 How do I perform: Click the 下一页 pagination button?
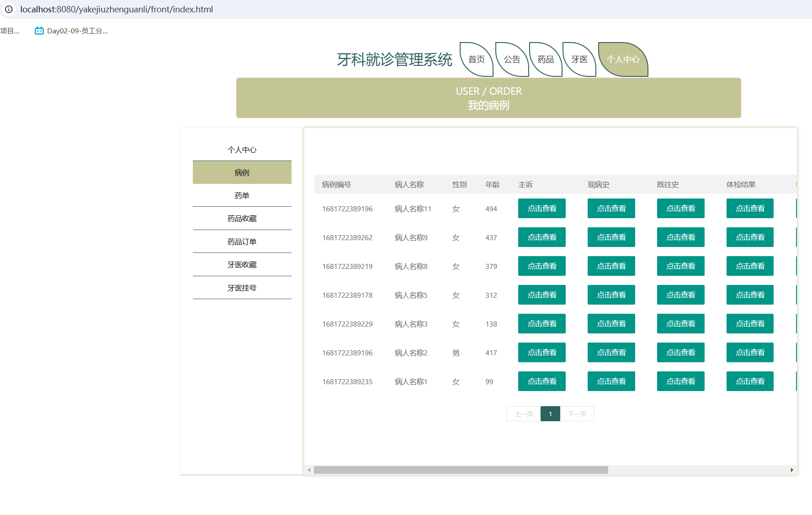coord(577,414)
